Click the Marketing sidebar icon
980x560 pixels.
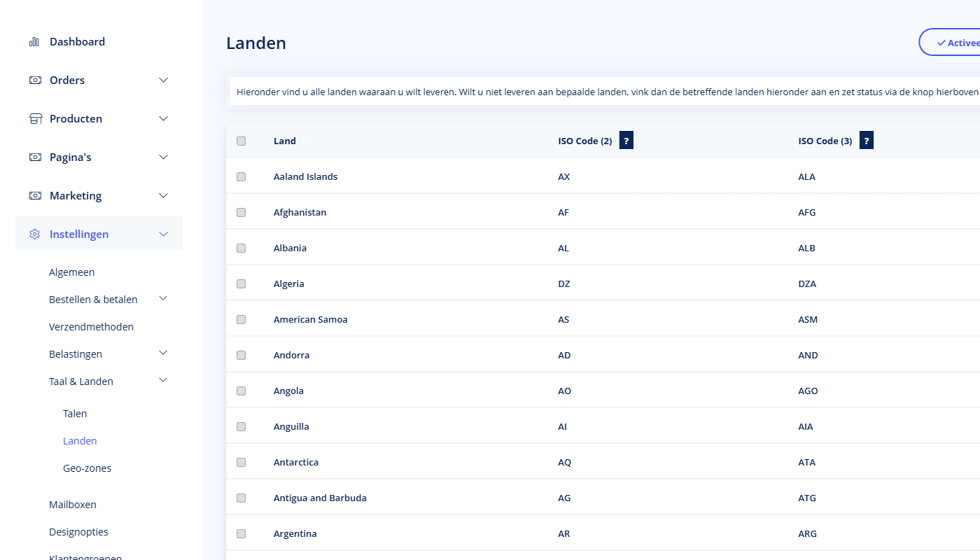[x=34, y=195]
